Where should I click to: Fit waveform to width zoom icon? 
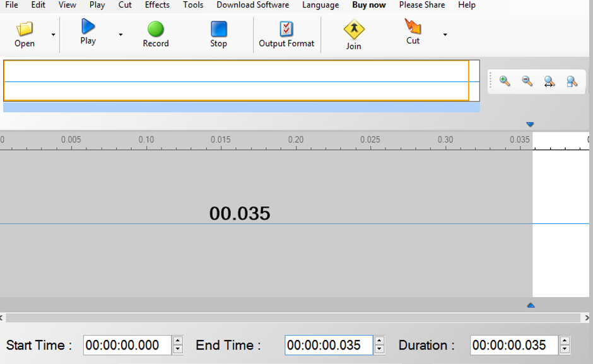(549, 81)
